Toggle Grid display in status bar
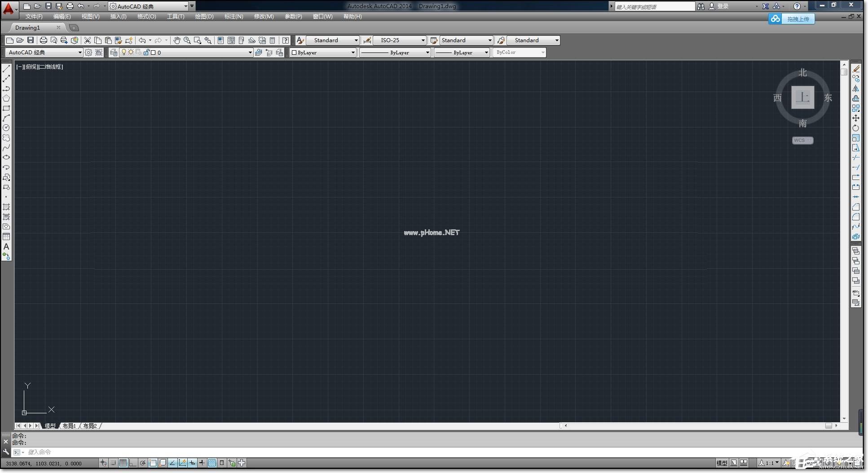The image size is (868, 473). click(123, 463)
